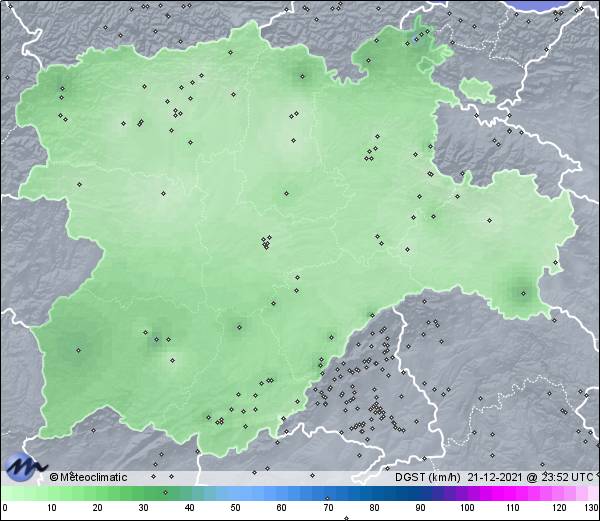
Task: Pick the light blue color above 50
Action: 235,494
